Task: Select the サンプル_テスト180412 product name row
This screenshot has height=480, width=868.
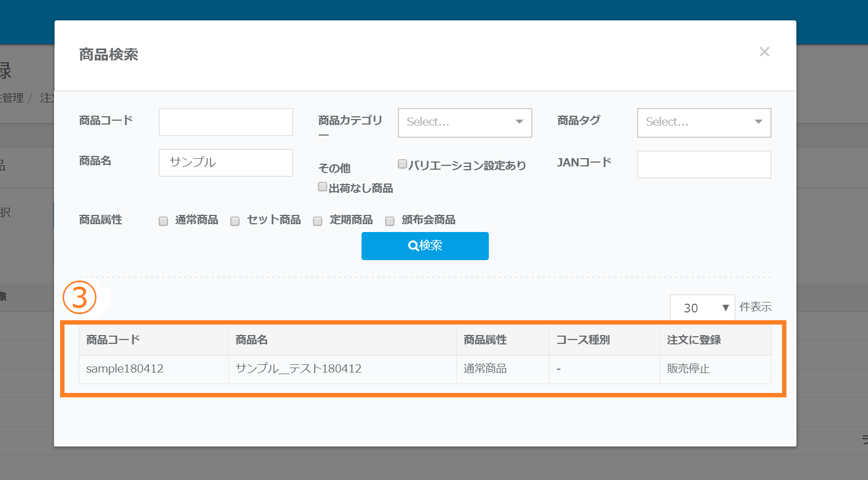Action: coord(298,369)
